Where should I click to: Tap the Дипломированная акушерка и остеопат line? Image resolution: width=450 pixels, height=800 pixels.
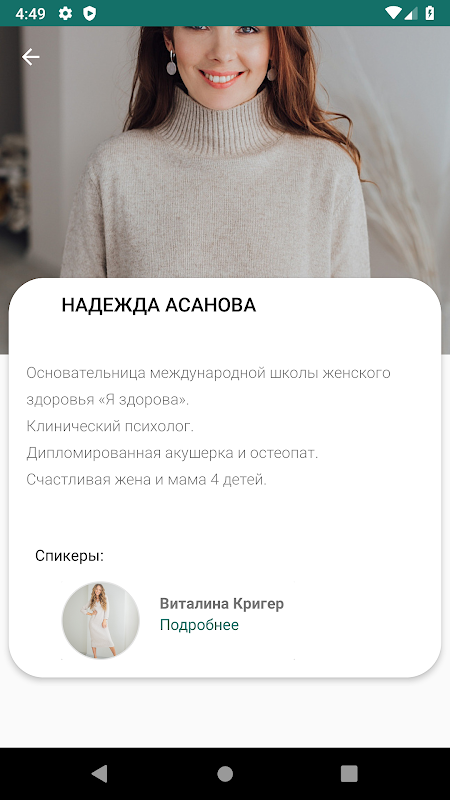click(172, 453)
